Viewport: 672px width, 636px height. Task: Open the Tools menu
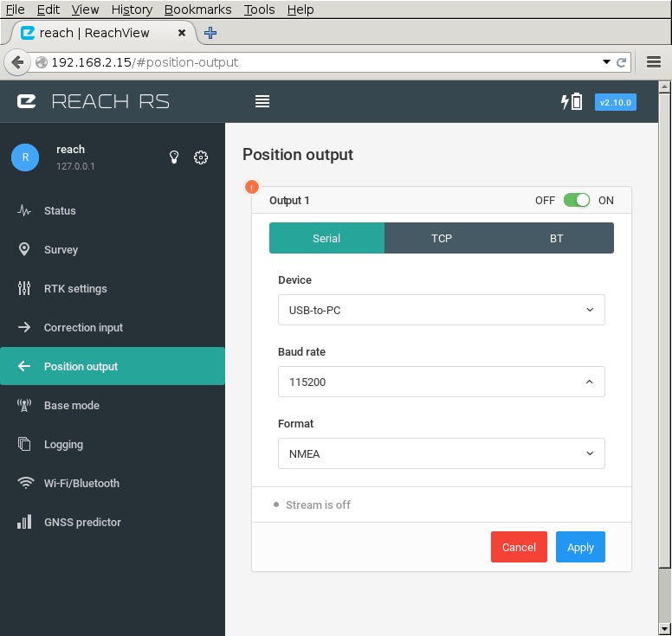coord(259,10)
